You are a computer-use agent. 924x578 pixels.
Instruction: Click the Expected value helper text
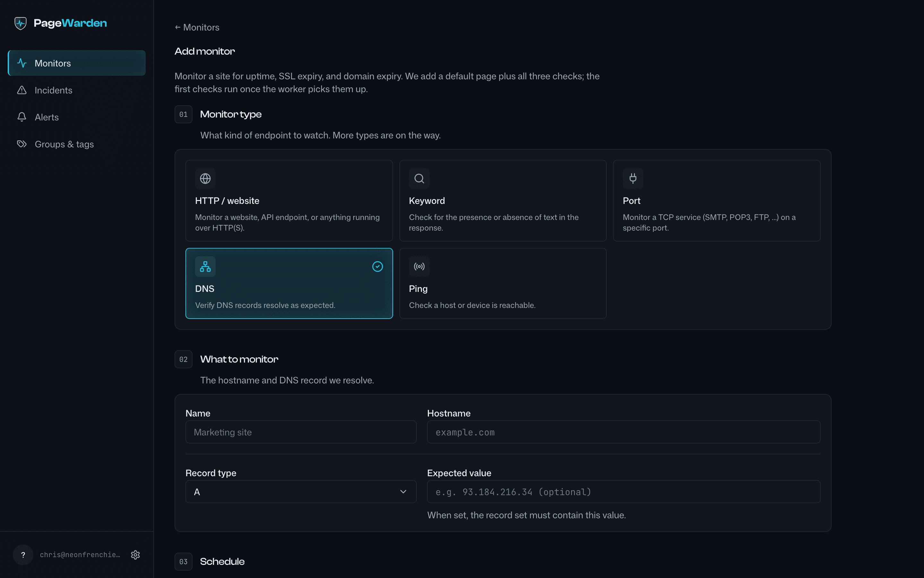pos(526,515)
